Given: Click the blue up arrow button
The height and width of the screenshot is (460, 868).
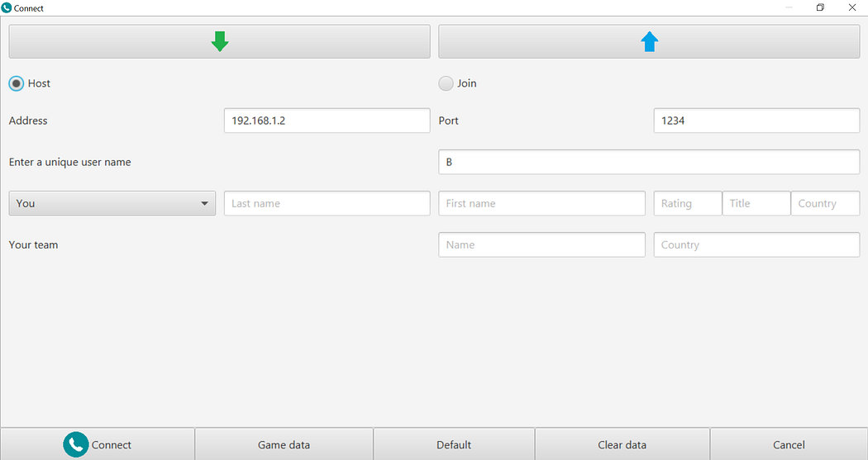Looking at the screenshot, I should [x=649, y=41].
